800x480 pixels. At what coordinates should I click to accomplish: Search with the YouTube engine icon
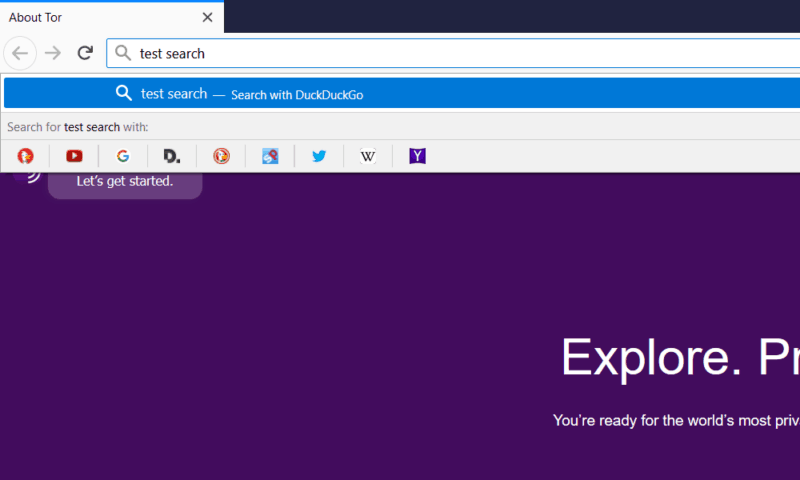74,156
